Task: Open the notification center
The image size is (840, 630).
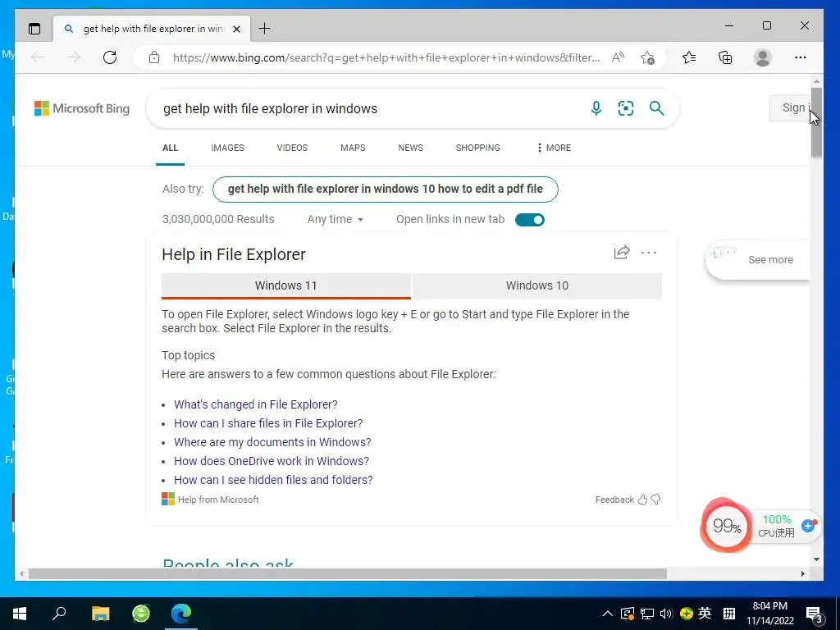Action: [814, 615]
